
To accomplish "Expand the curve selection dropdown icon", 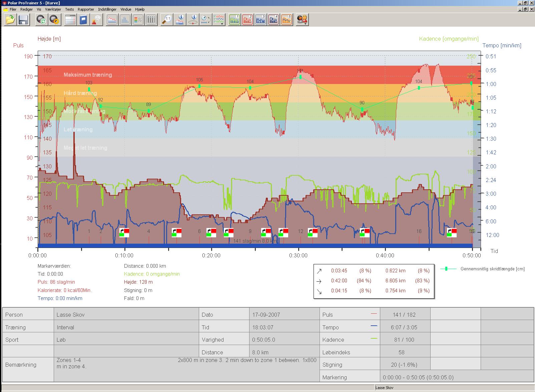I will pyautogui.click(x=219, y=20).
